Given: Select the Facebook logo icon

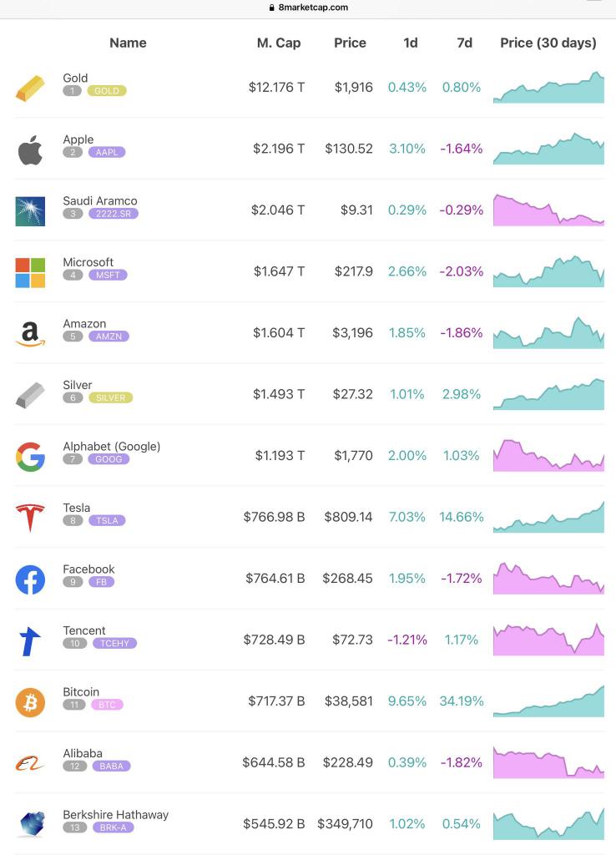Looking at the screenshot, I should click(x=30, y=579).
